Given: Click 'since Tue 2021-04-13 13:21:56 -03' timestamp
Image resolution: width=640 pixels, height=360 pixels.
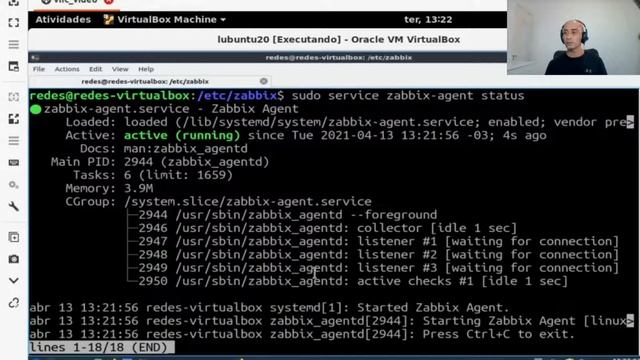Looking at the screenshot, I should click(x=371, y=136).
